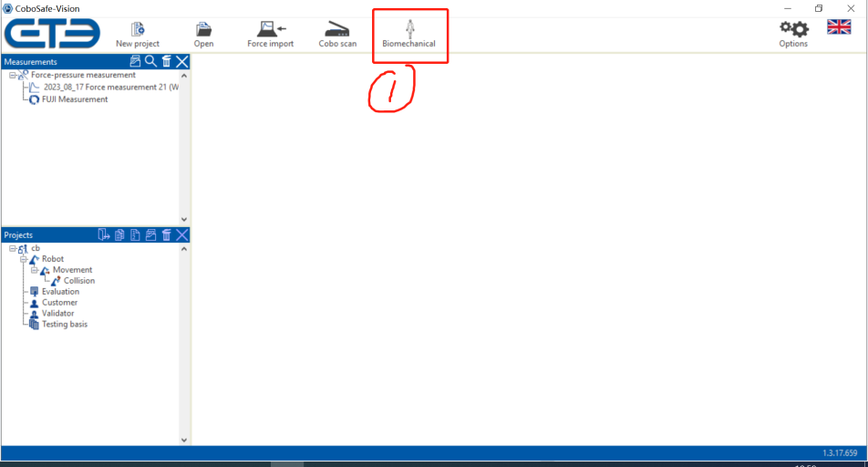Select Testing basis in project tree
The width and height of the screenshot is (868, 467).
64,325
